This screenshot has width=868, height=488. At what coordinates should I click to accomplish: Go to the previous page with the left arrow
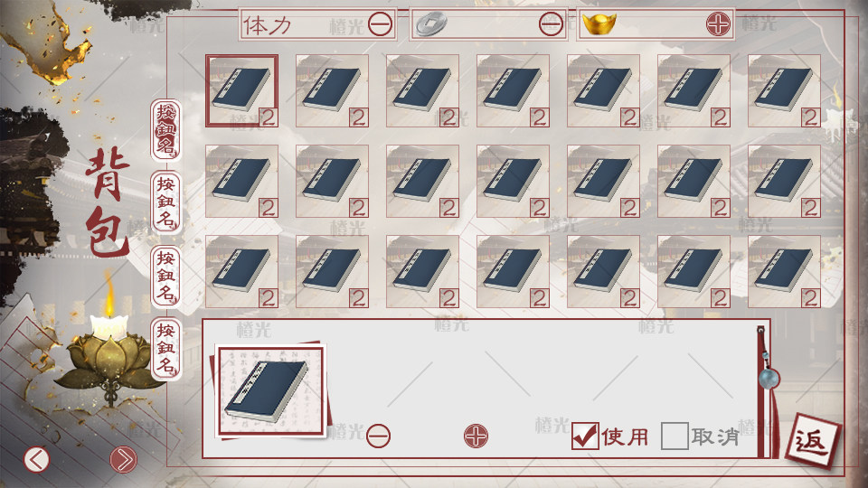tap(36, 459)
